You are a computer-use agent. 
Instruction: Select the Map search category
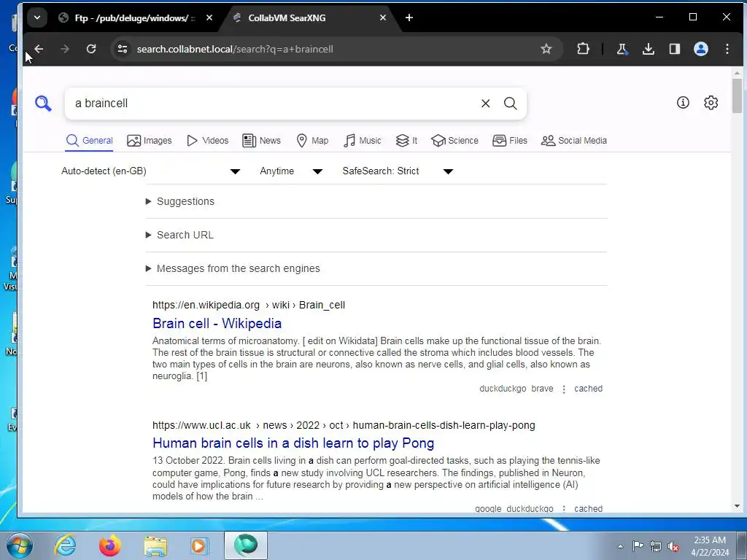(312, 141)
